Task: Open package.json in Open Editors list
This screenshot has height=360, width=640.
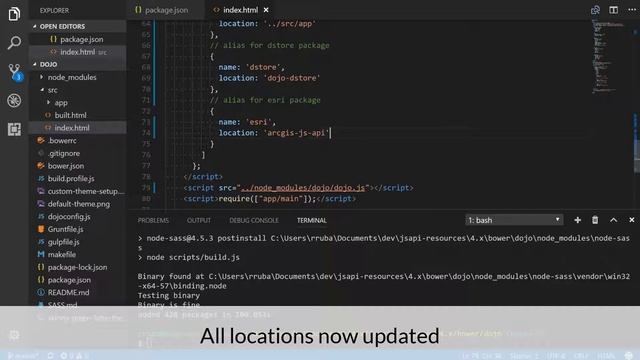Action: (78, 39)
